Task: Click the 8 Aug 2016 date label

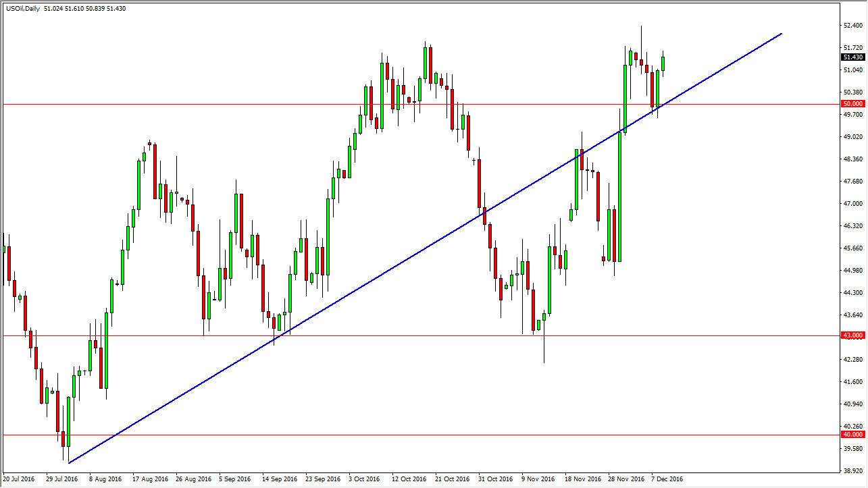Action: point(105,480)
